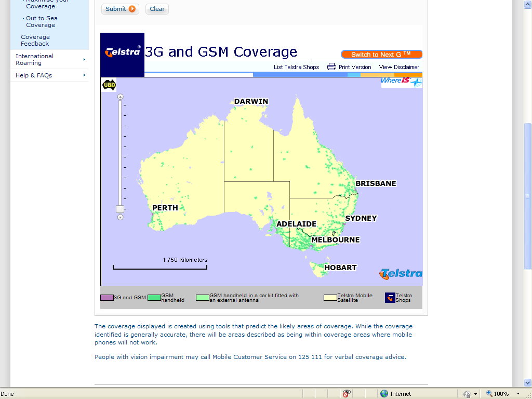Open the International Roaming menu item
The width and height of the screenshot is (532, 399).
click(34, 59)
